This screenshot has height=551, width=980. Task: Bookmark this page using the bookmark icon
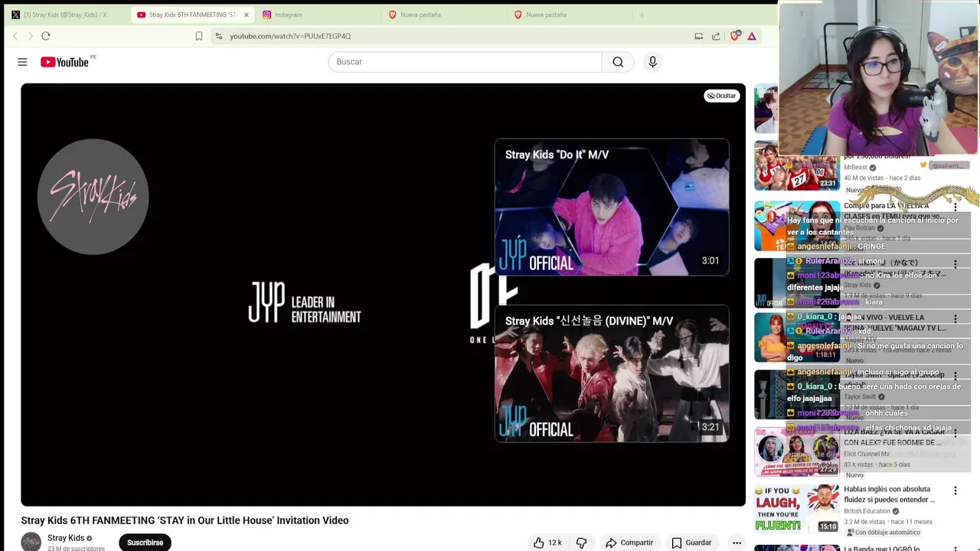(199, 36)
